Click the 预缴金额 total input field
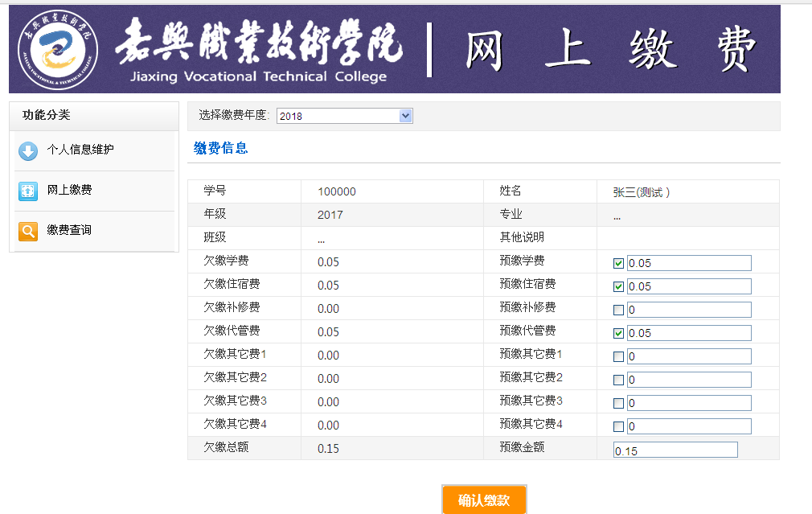Viewport: 812px width, 514px height. point(675,450)
